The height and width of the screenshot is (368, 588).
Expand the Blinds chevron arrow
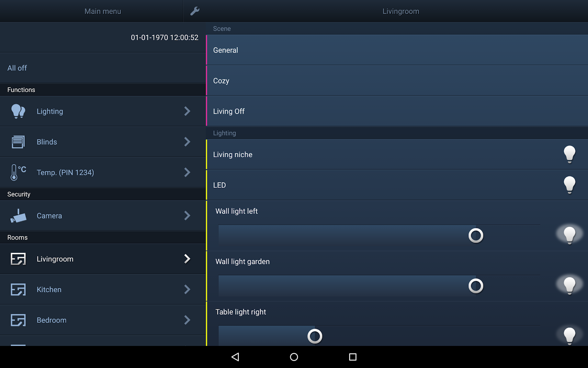click(x=187, y=142)
